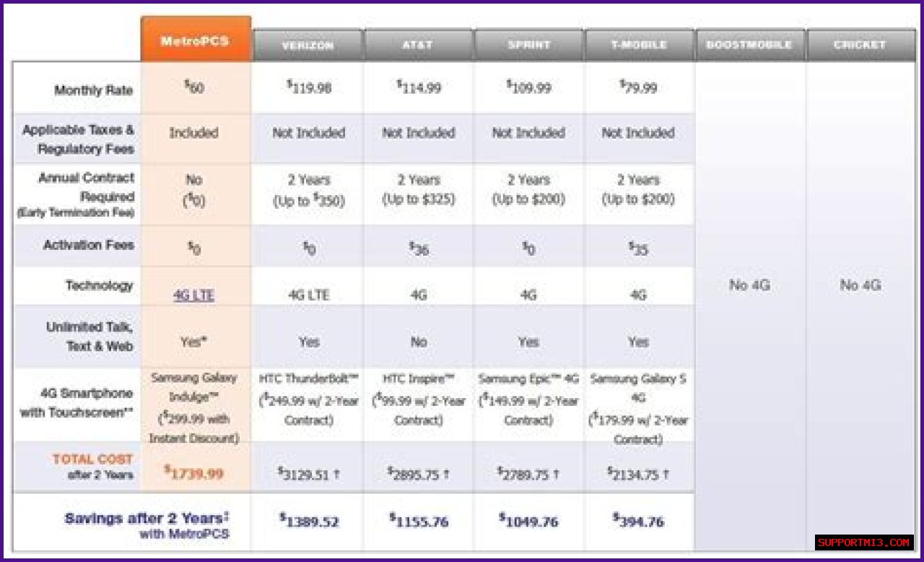Click Verizon '4G LTE' technology cell
924x562 pixels.
(x=309, y=295)
